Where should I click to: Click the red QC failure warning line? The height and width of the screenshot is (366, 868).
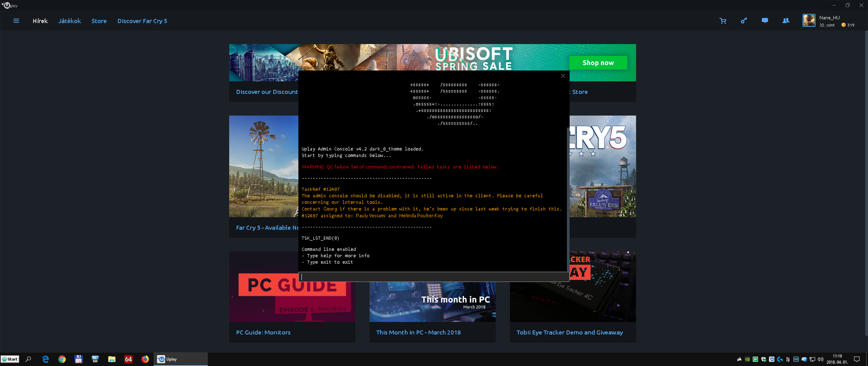tap(400, 167)
